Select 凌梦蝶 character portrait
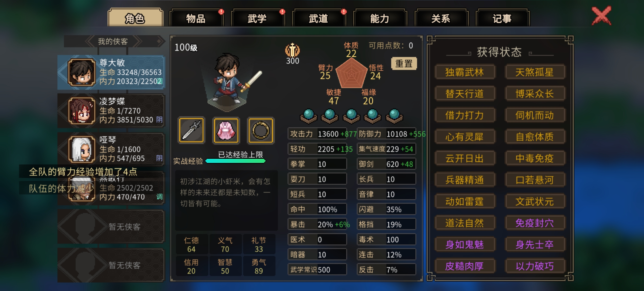The height and width of the screenshot is (291, 644). coord(81,111)
